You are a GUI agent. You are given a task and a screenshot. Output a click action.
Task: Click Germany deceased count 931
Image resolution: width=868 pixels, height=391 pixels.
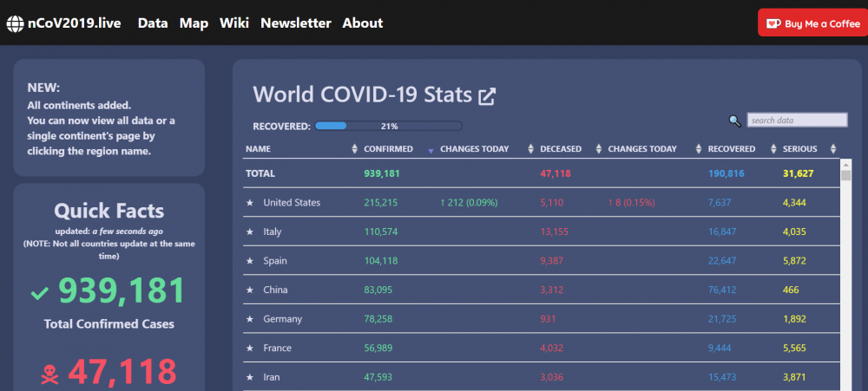(x=548, y=319)
